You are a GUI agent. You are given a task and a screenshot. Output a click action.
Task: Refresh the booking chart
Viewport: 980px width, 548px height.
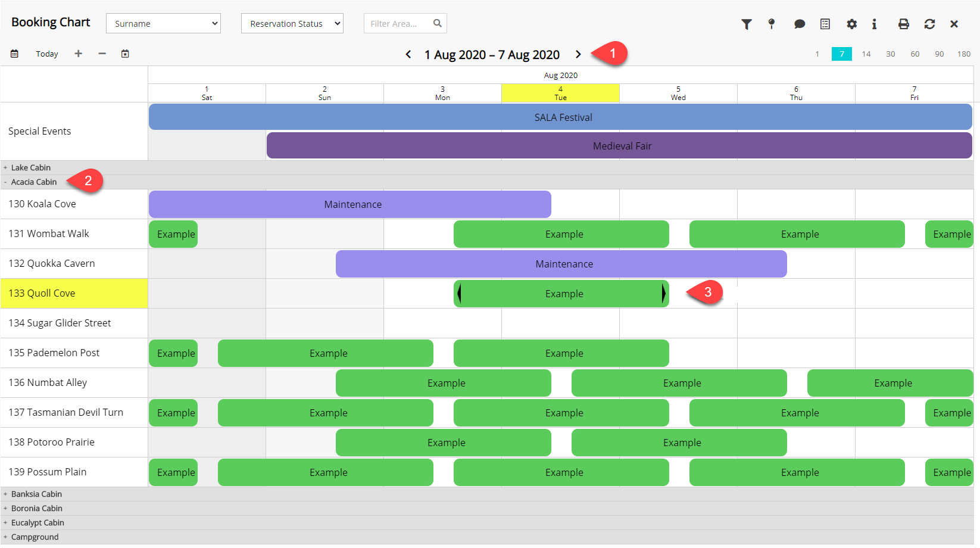click(x=929, y=24)
